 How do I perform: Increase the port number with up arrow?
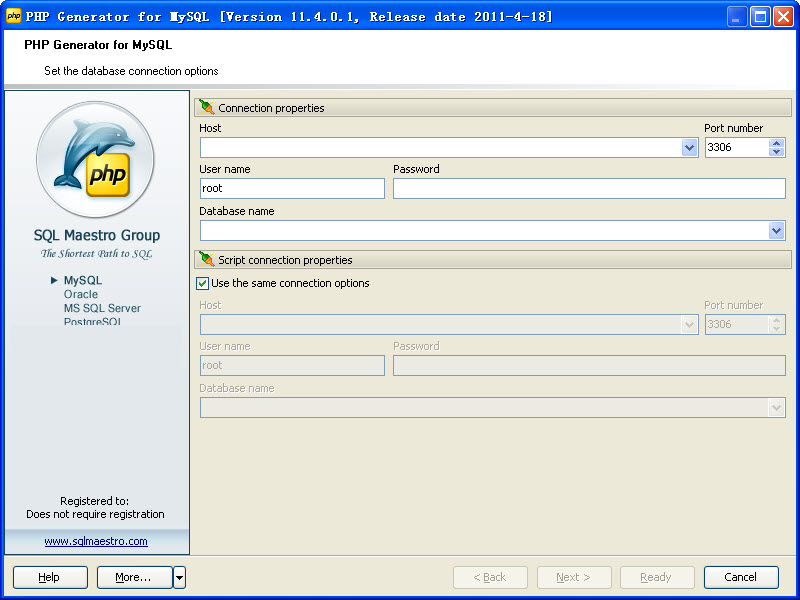pyautogui.click(x=776, y=143)
